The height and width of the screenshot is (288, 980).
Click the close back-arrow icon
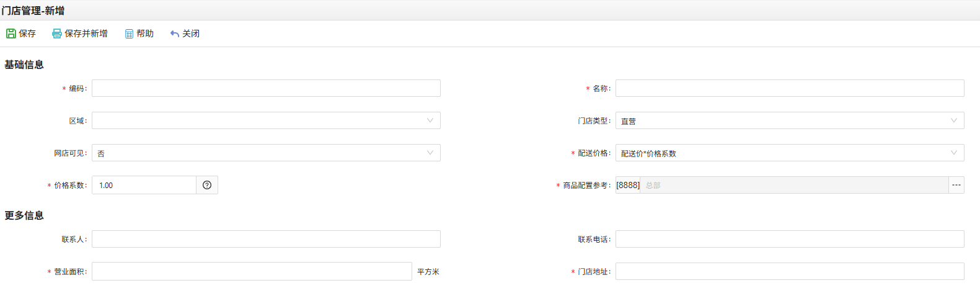coord(175,34)
